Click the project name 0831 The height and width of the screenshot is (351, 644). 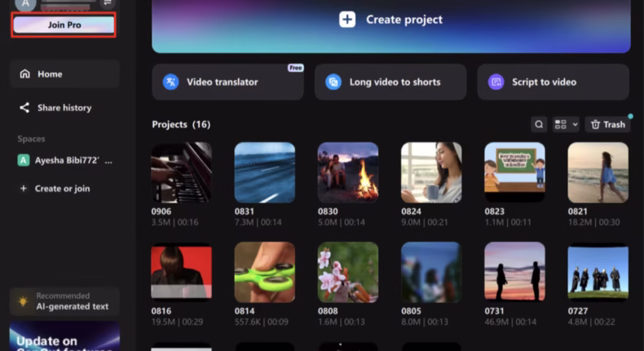click(x=244, y=211)
